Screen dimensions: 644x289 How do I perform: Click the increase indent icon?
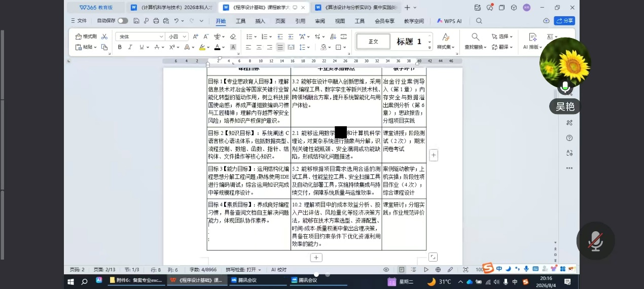coord(291,37)
